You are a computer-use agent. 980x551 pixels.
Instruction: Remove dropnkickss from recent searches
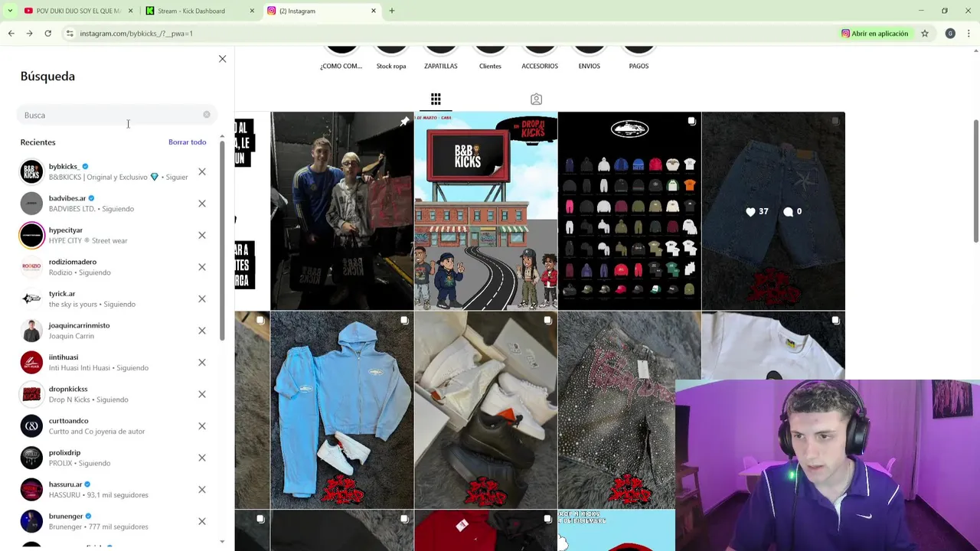pyautogui.click(x=202, y=394)
